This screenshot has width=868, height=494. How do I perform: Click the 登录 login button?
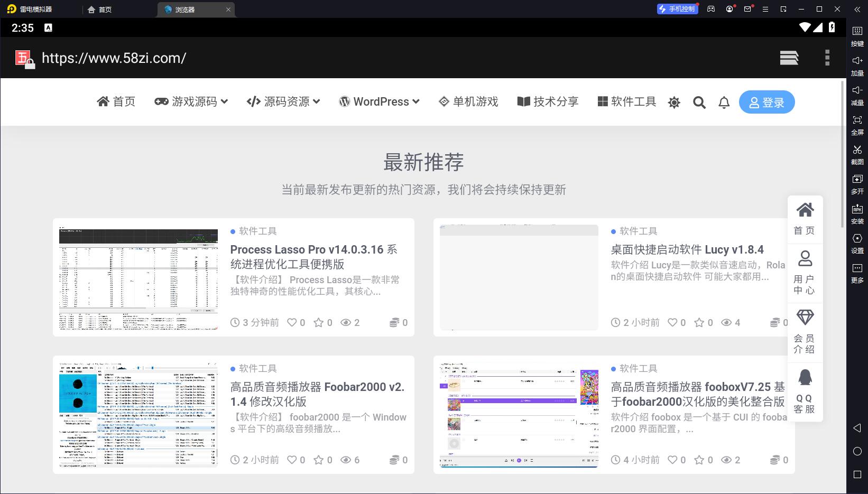point(767,102)
